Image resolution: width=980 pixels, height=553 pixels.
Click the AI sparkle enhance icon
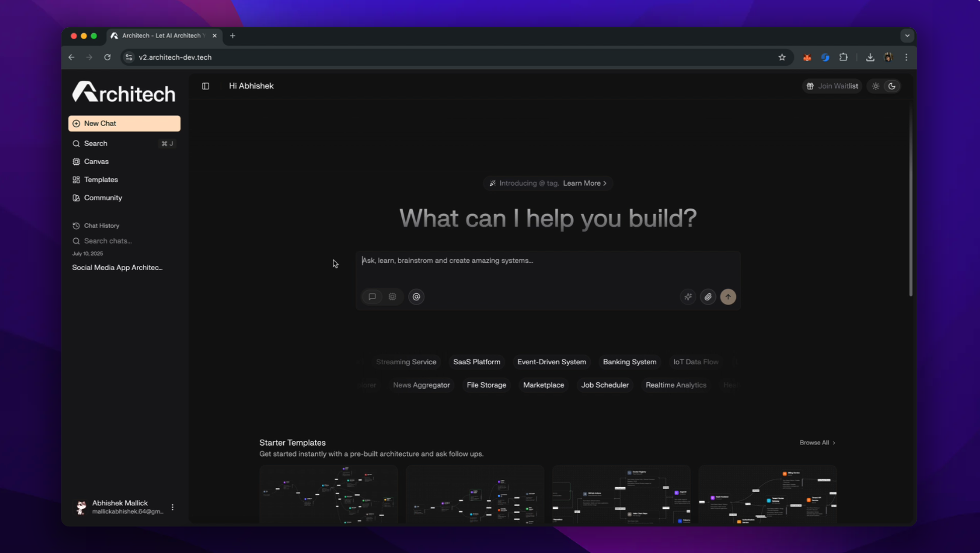tap(687, 297)
